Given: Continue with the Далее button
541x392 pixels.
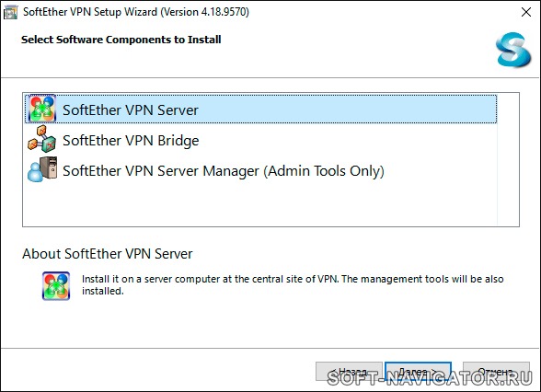Looking at the screenshot, I should coord(418,372).
